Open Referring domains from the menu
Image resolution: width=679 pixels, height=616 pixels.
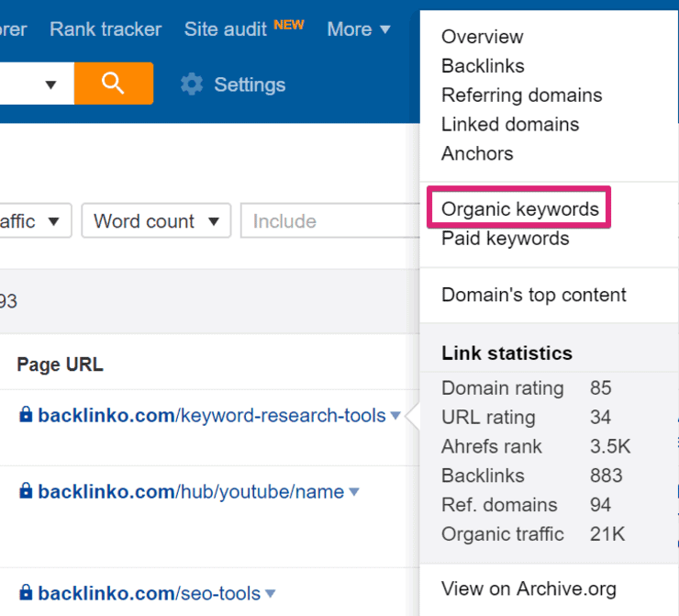(521, 95)
